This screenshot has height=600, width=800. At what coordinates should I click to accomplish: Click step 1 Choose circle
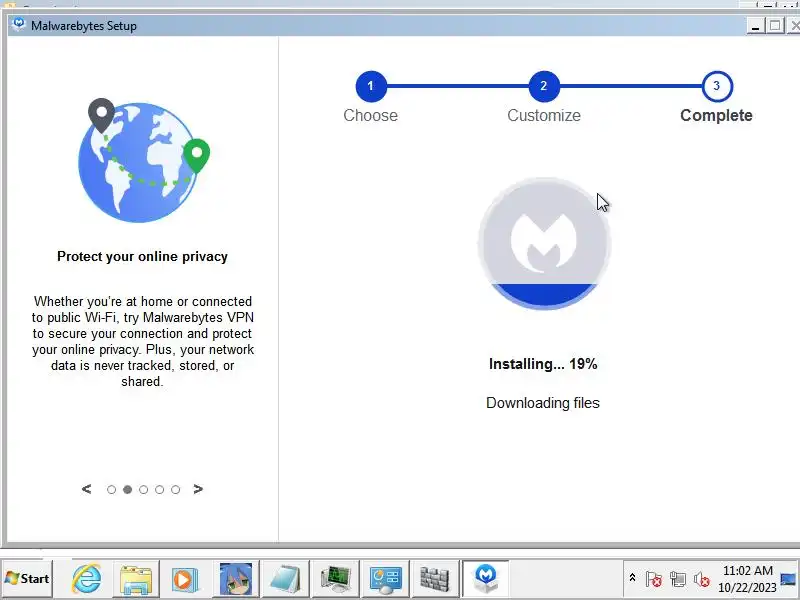click(371, 86)
